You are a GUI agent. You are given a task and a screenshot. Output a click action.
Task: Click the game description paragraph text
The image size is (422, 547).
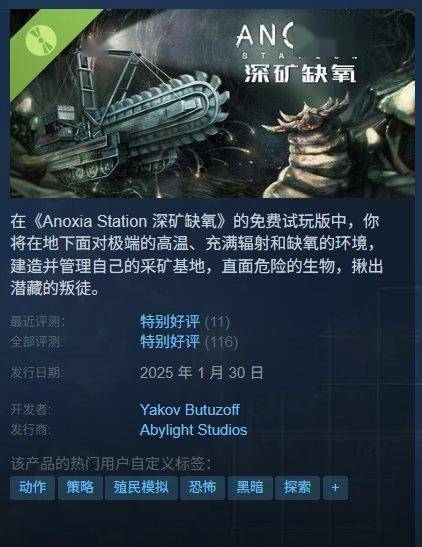click(x=196, y=255)
